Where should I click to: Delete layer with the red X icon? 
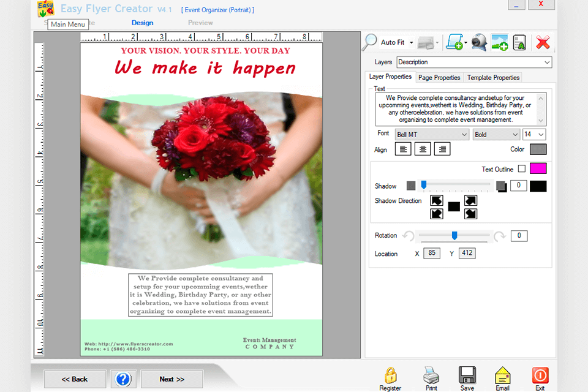[542, 42]
